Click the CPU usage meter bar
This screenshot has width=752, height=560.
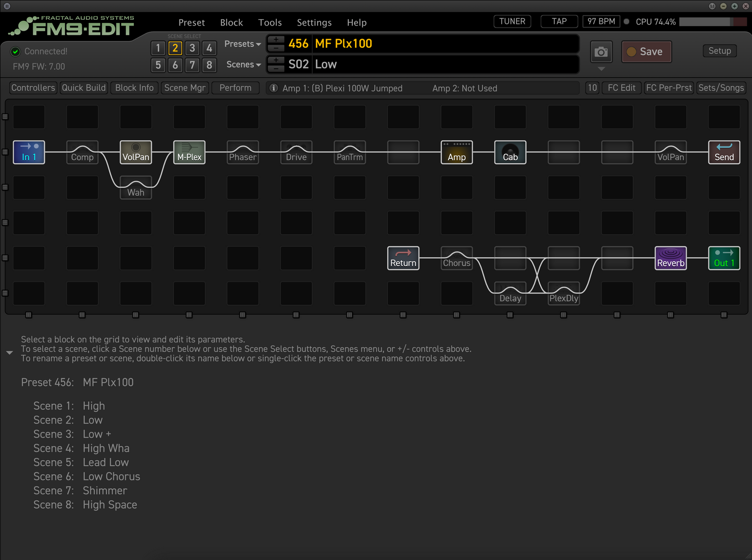coord(712,22)
